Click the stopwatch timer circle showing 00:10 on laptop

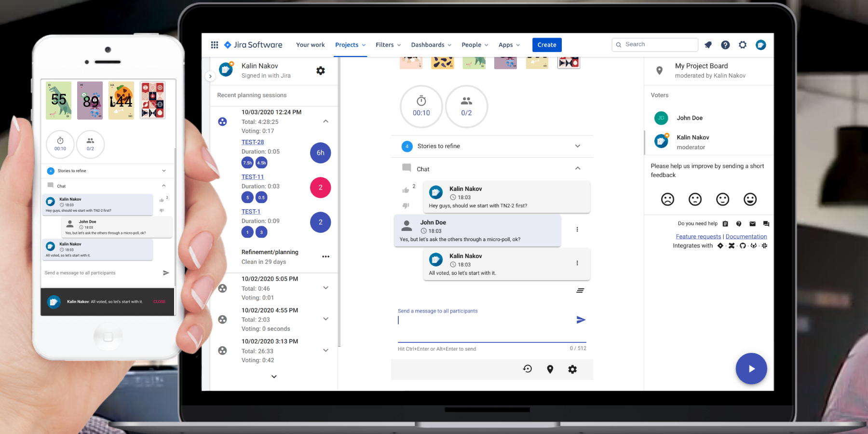[421, 107]
